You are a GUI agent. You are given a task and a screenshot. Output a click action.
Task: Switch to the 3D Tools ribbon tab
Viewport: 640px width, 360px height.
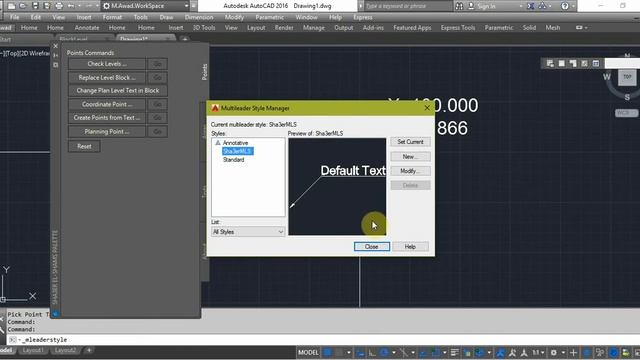204,28
